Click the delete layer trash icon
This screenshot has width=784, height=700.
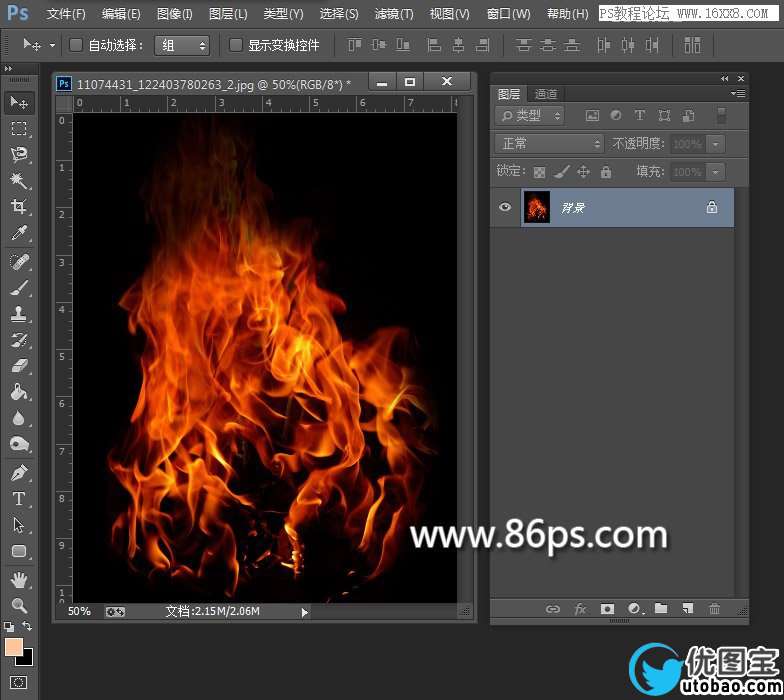click(714, 608)
